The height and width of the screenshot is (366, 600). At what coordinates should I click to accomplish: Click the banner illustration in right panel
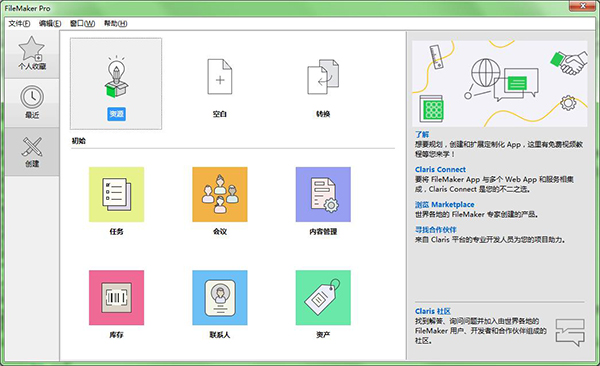(499, 83)
